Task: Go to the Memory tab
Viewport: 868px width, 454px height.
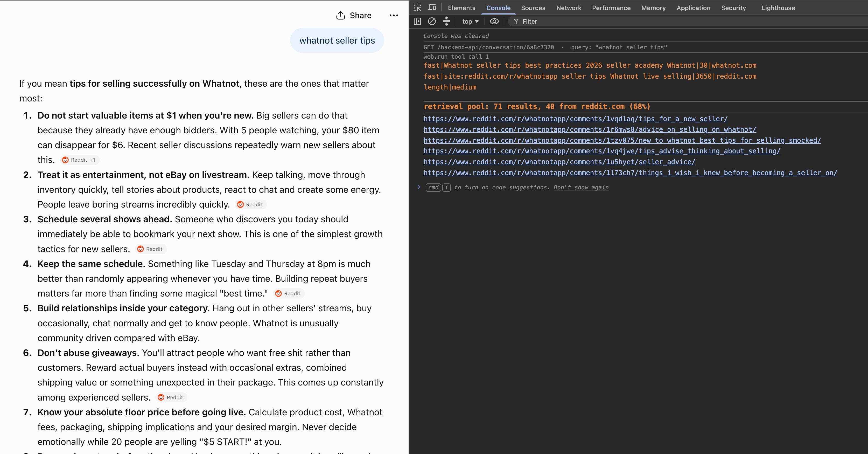Action: [x=653, y=8]
